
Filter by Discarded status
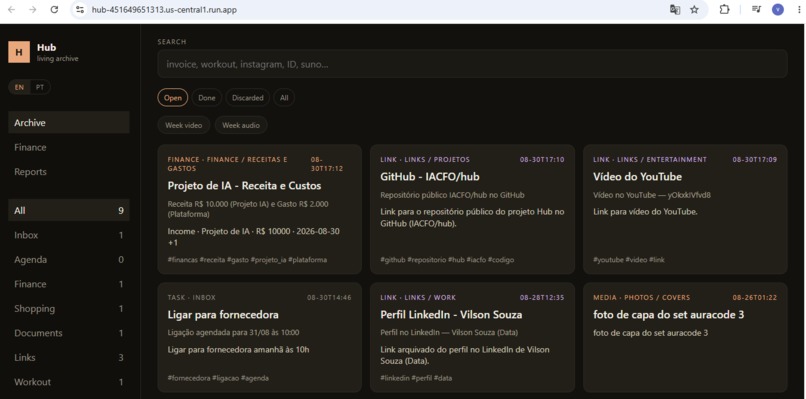pyautogui.click(x=247, y=98)
